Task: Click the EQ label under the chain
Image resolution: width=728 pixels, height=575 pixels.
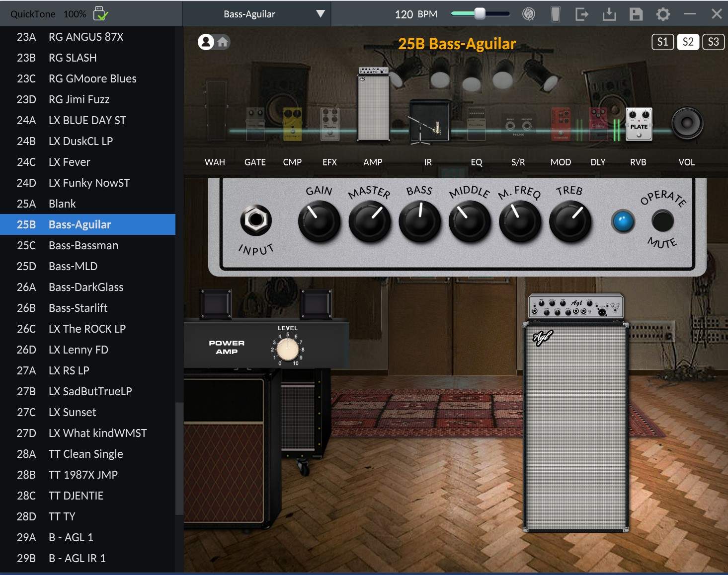Action: [x=477, y=162]
